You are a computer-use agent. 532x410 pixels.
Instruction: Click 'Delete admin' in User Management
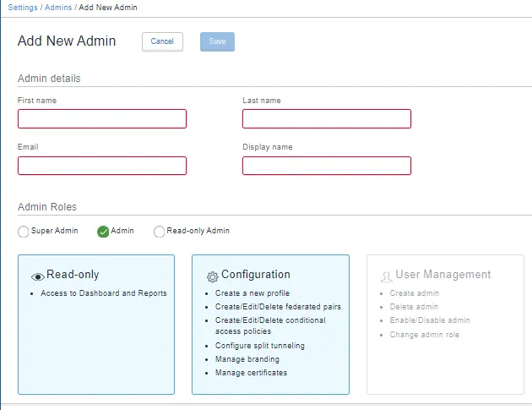tap(414, 307)
